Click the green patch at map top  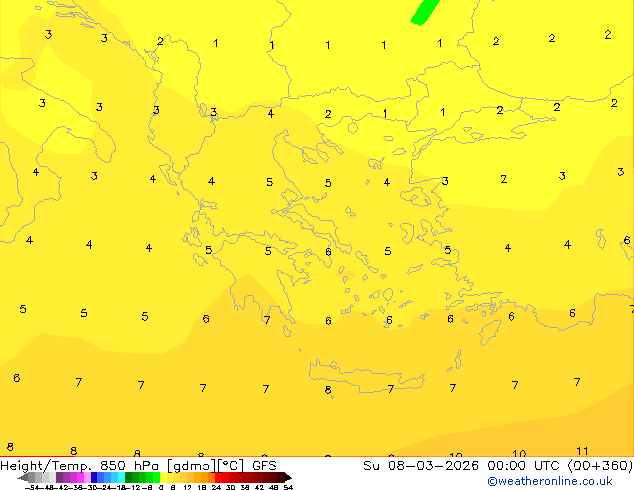[424, 12]
